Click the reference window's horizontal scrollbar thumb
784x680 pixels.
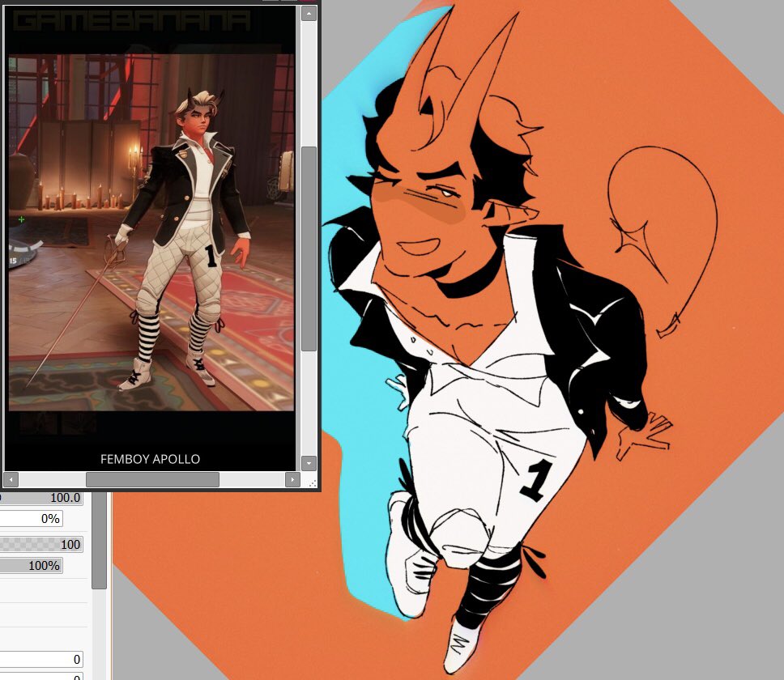click(152, 480)
